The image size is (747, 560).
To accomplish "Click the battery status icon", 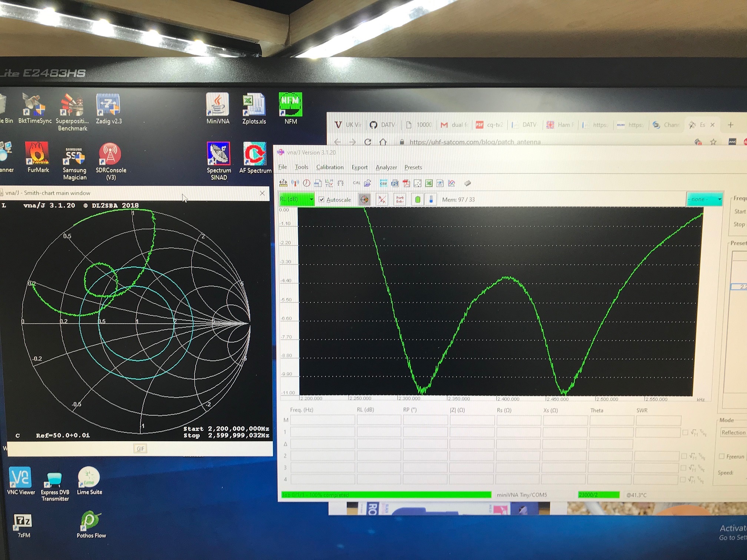I will (418, 200).
